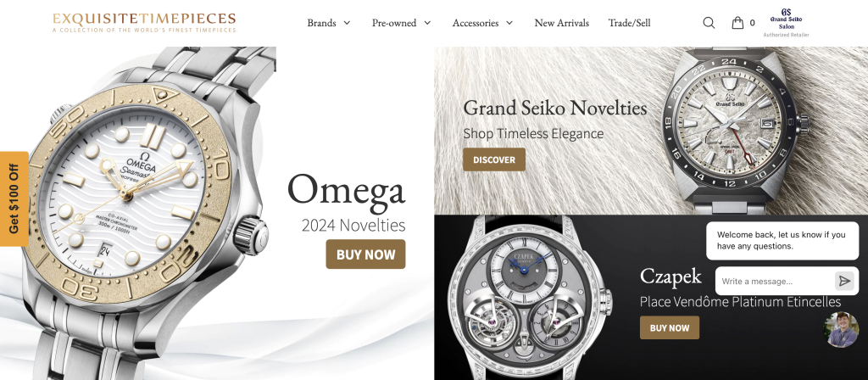
Task: Expand the Brands chevron arrow
Action: 347,23
